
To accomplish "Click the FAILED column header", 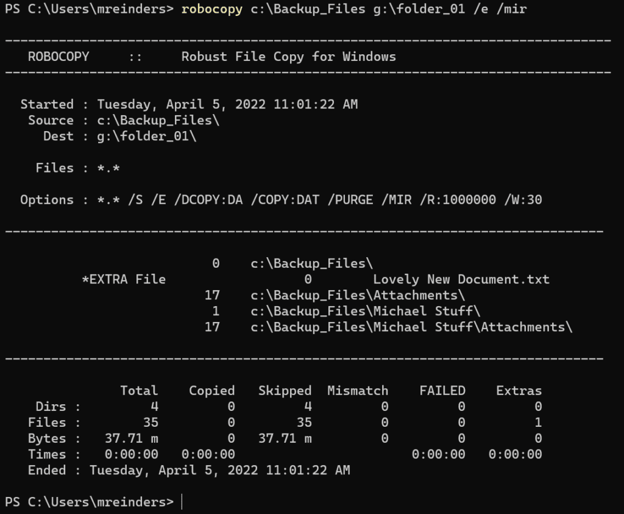I will click(x=442, y=391).
